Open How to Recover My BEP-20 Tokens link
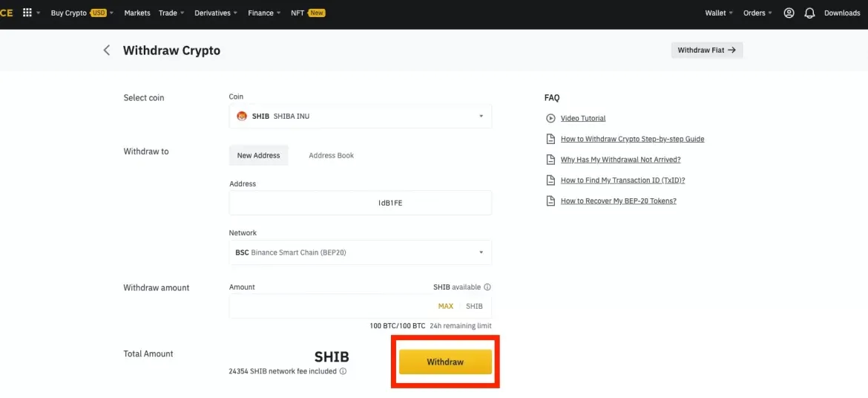The height and width of the screenshot is (398, 868). (x=618, y=201)
